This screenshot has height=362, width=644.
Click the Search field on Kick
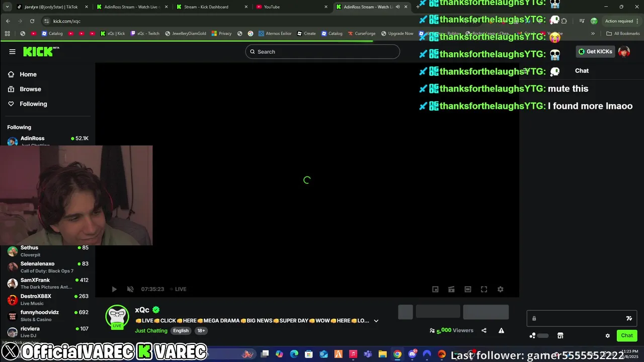click(323, 52)
